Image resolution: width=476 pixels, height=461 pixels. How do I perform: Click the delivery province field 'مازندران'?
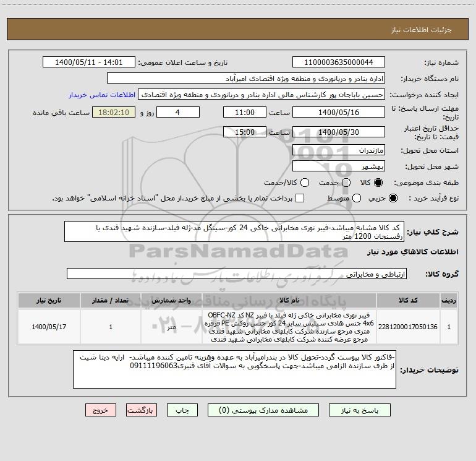tap(339, 150)
